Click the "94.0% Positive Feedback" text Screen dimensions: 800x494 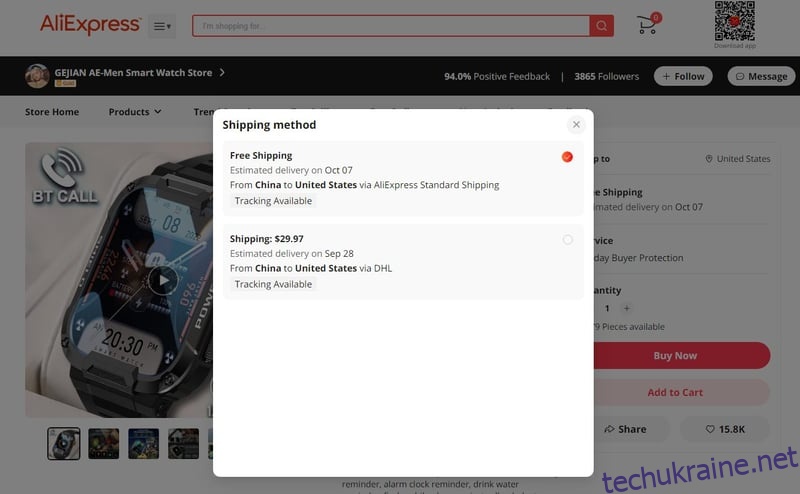pos(496,76)
